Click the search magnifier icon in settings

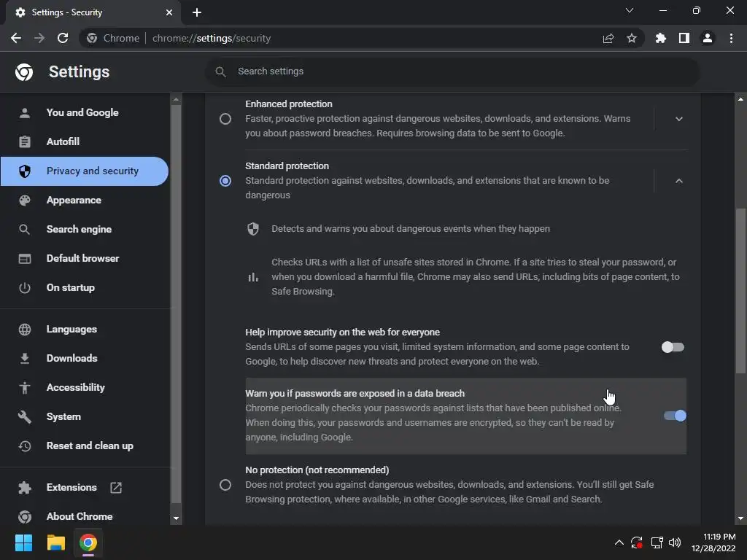coord(220,71)
